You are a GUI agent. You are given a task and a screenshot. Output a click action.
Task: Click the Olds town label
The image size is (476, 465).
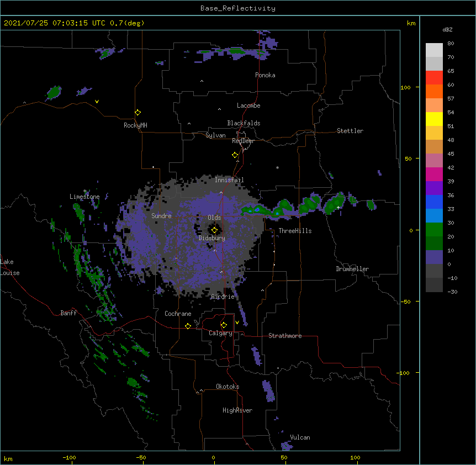(214, 218)
